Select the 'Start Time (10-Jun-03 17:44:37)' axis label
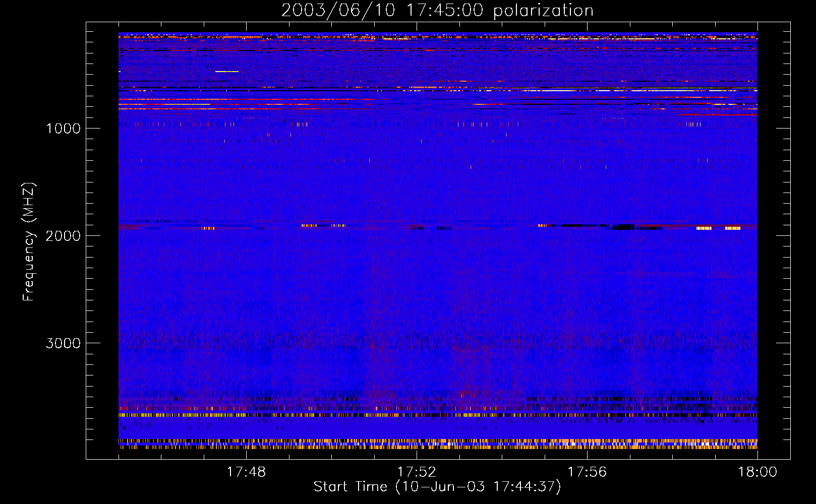This screenshot has width=816, height=504. (x=437, y=487)
